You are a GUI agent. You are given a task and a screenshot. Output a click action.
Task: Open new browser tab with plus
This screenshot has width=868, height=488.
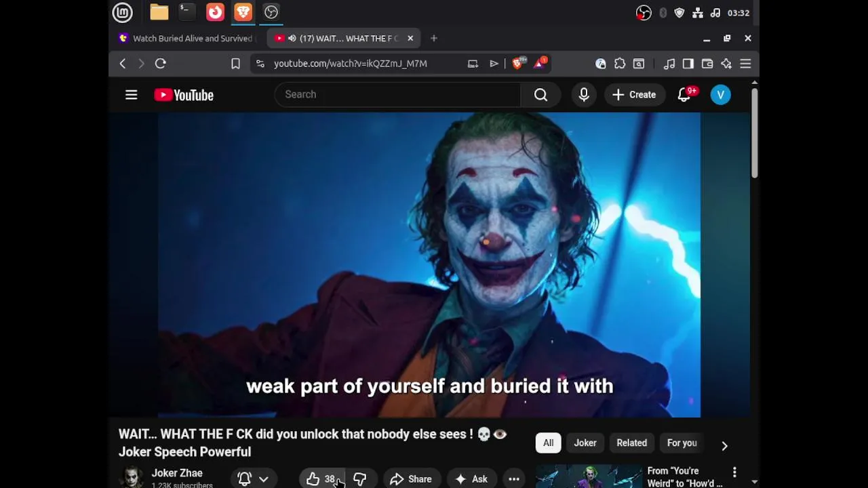[x=434, y=38]
